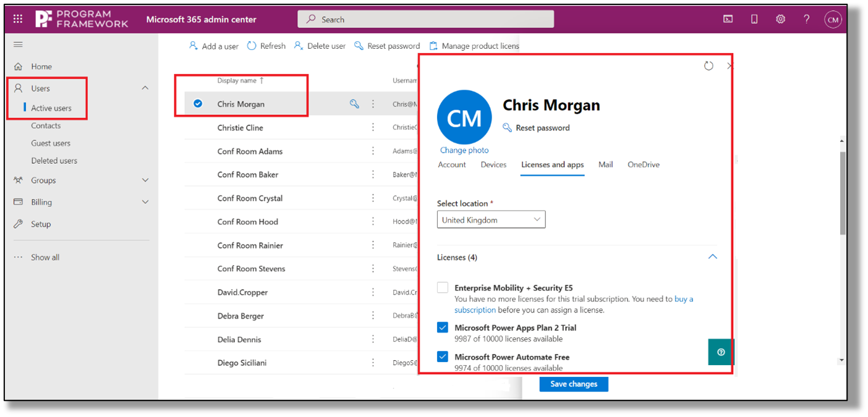Open more actions for Chris Morgan row
The width and height of the screenshot is (868, 417).
[373, 104]
